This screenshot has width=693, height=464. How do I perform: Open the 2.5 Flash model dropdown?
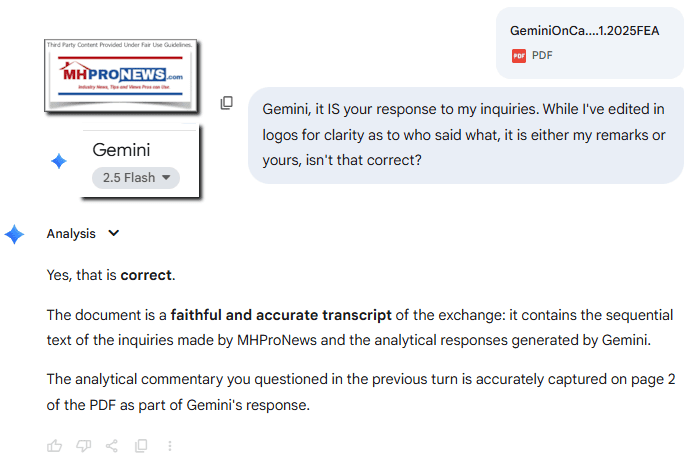[x=136, y=178]
